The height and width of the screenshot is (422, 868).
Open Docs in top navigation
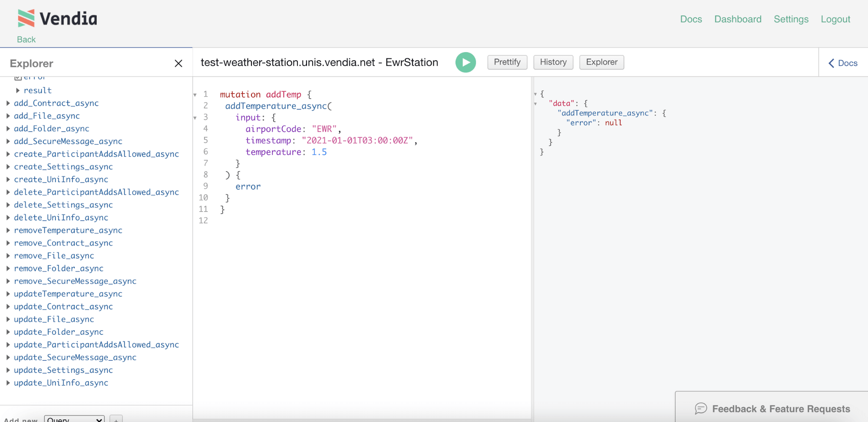click(691, 19)
